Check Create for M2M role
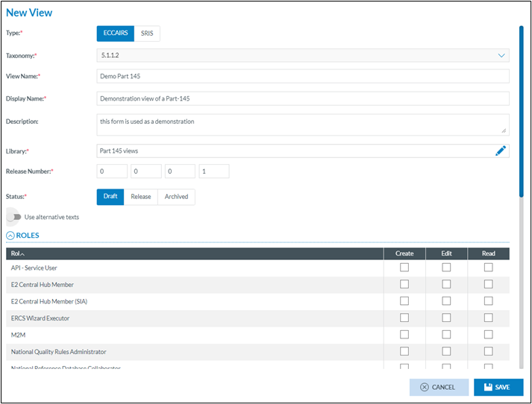The width and height of the screenshot is (532, 404). click(404, 335)
